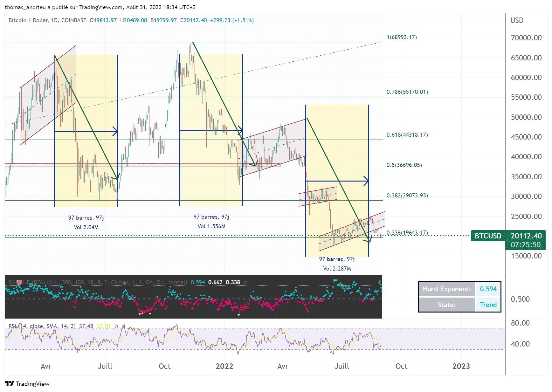Click the current price 20112.40 tag
Screen dimensions: 552x392
[526, 236]
